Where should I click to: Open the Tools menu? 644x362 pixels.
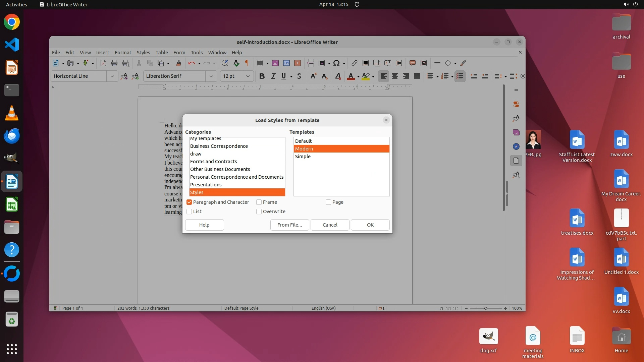point(197,53)
